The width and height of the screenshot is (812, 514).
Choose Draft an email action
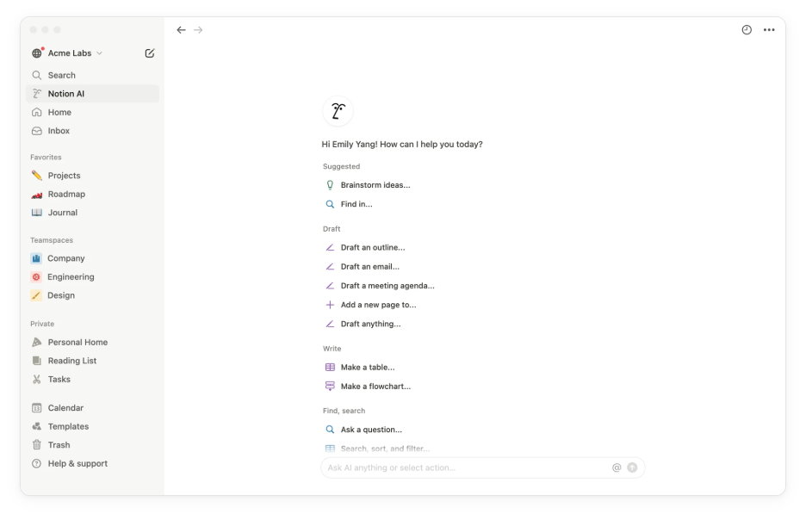coord(370,267)
